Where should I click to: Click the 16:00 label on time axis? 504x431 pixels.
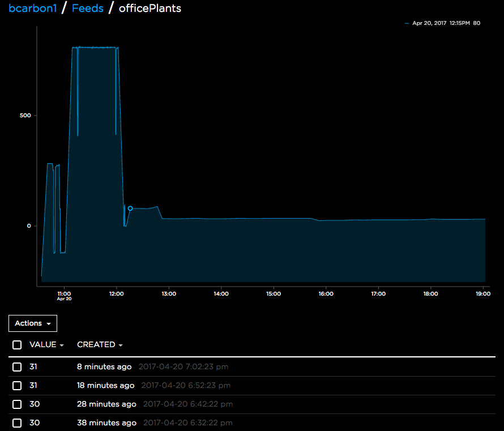point(326,294)
